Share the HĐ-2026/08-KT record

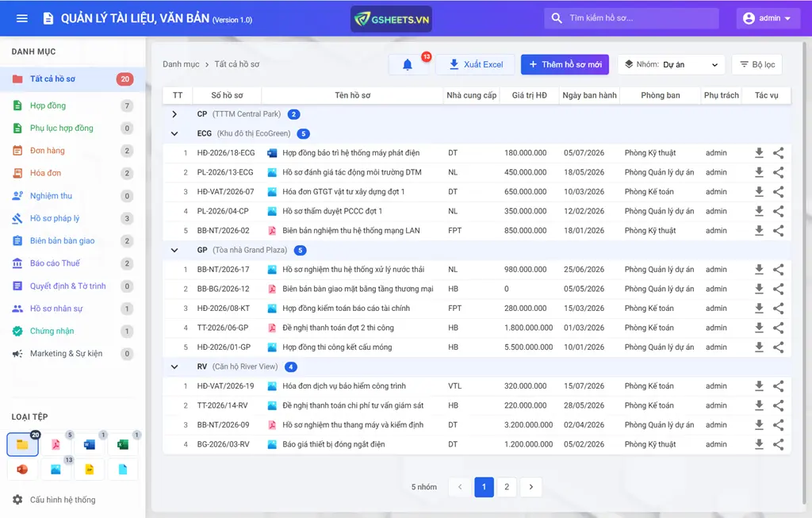[x=778, y=309]
